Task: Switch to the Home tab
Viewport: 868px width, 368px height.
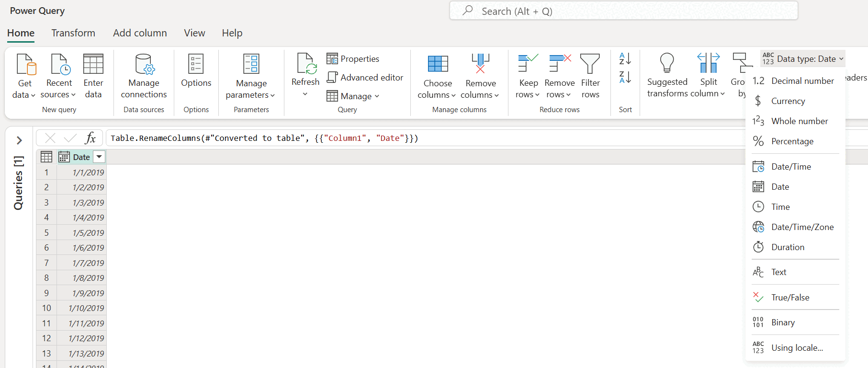Action: [x=21, y=33]
